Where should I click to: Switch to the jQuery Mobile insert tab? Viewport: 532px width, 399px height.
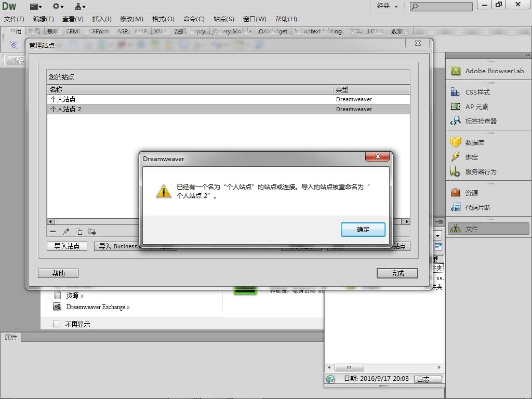coord(232,31)
